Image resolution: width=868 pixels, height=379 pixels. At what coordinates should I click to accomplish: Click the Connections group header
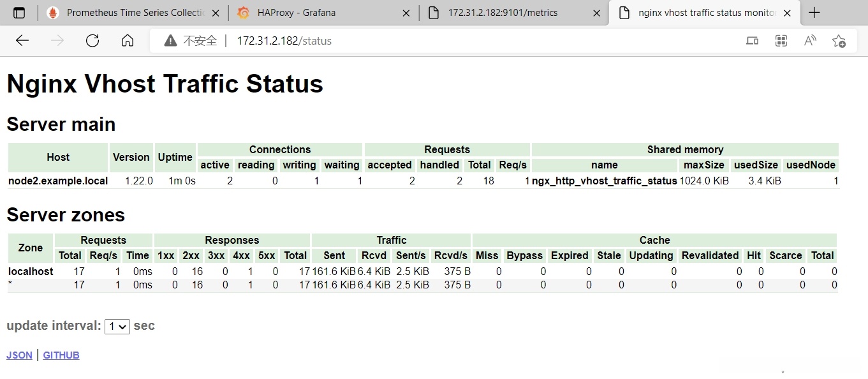(280, 149)
